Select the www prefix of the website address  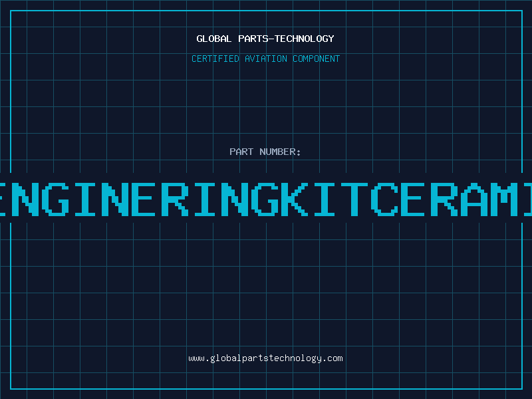[196, 359]
